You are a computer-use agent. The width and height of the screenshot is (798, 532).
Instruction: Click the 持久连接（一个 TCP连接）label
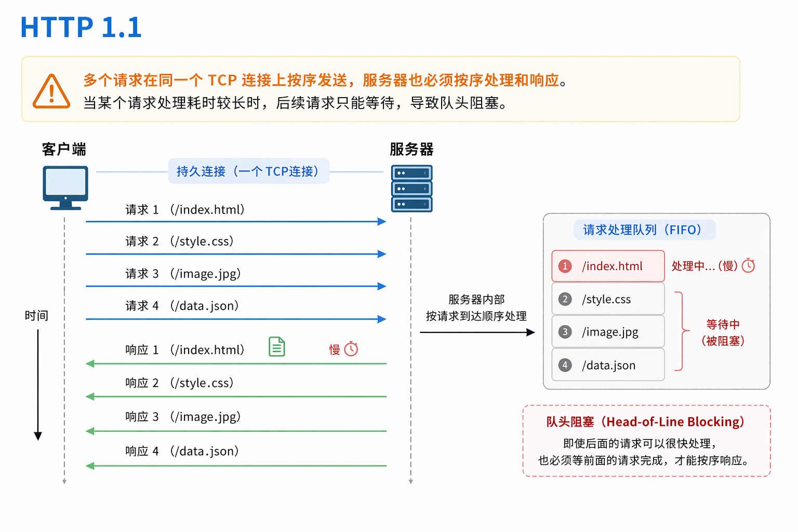[248, 171]
